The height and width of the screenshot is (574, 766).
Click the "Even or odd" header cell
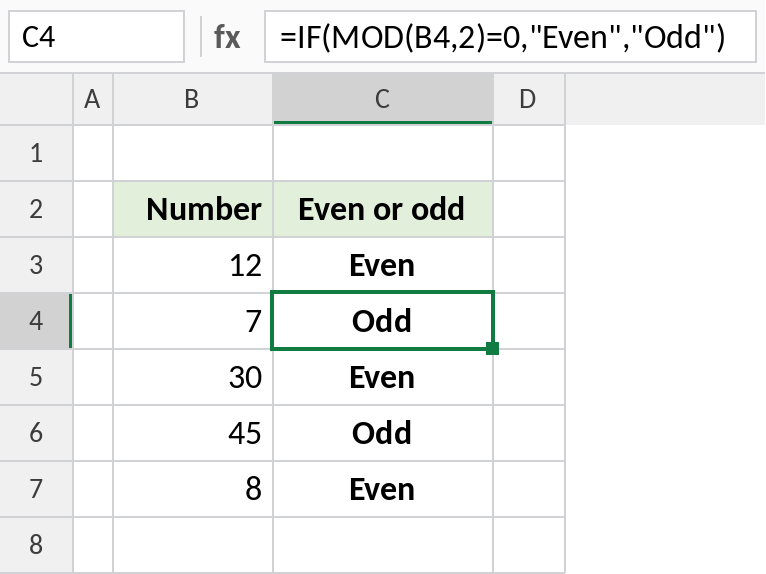click(383, 209)
